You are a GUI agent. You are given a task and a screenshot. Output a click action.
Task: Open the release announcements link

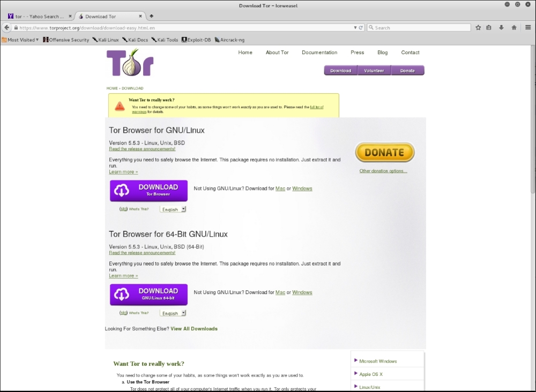point(142,149)
